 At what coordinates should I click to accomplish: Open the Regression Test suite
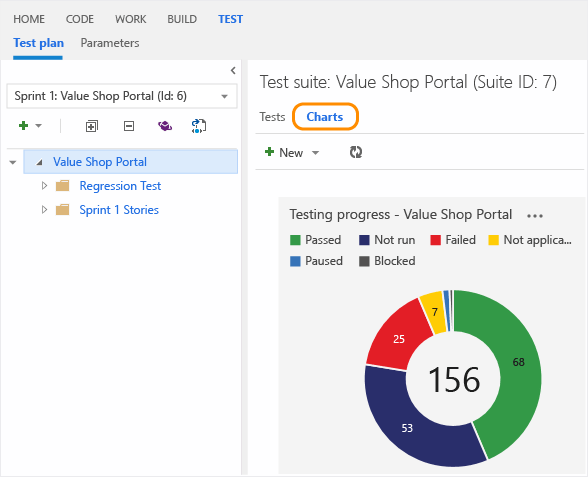click(x=120, y=186)
